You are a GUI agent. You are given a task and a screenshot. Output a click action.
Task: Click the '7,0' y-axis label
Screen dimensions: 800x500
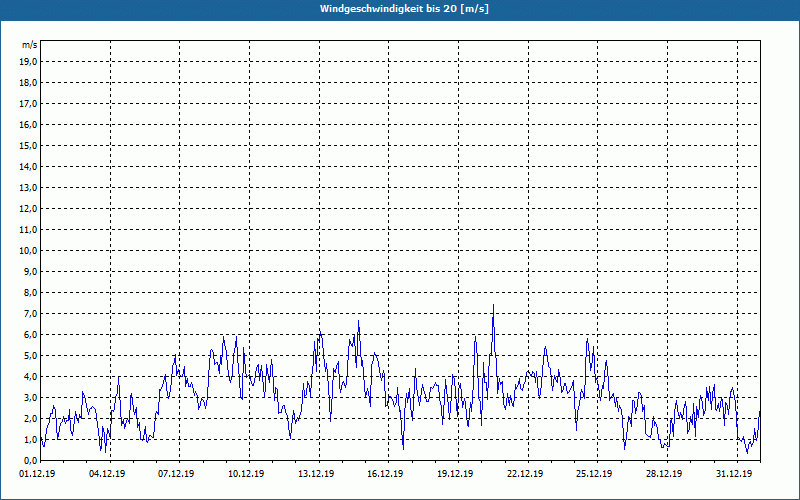point(30,314)
